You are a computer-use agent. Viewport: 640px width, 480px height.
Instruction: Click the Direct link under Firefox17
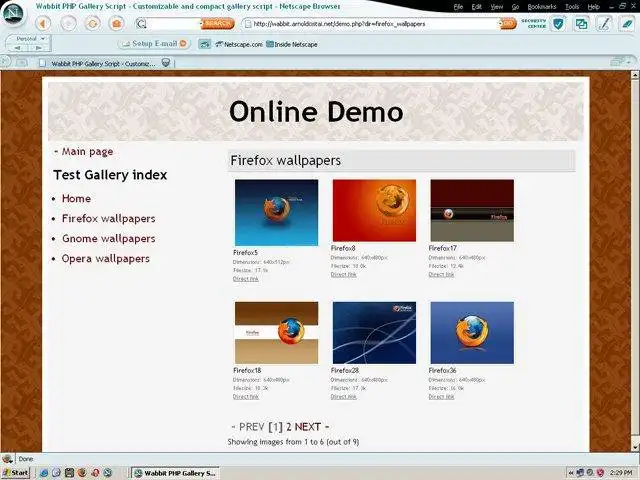(x=441, y=274)
